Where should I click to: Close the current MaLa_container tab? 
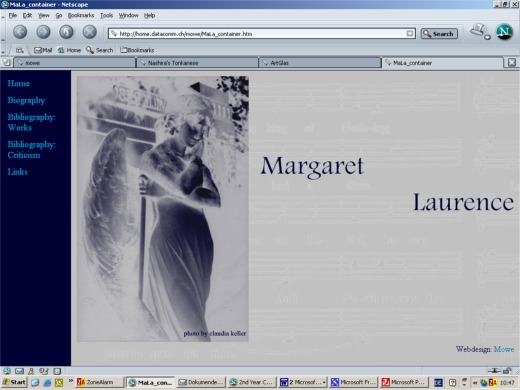pyautogui.click(x=512, y=62)
